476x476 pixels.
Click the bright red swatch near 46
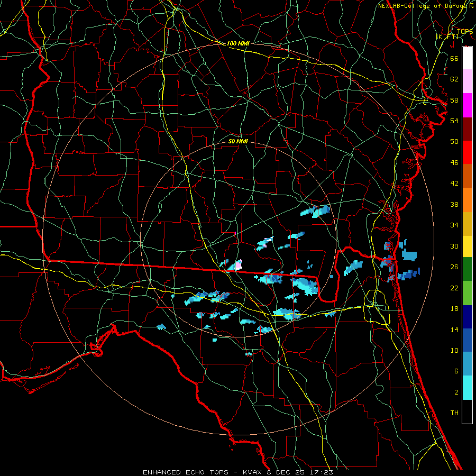click(x=467, y=152)
